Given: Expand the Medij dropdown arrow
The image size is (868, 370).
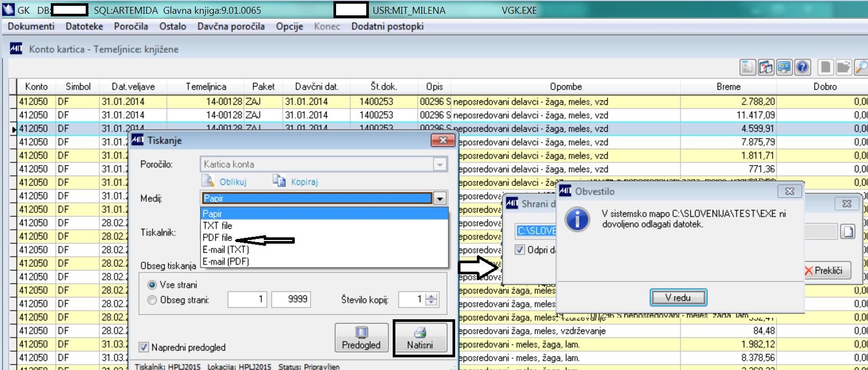Looking at the screenshot, I should 440,199.
